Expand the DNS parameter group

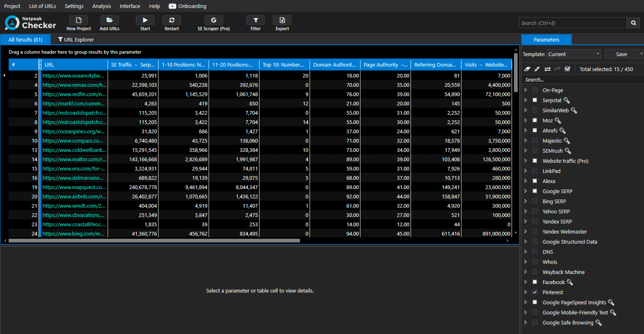click(526, 252)
